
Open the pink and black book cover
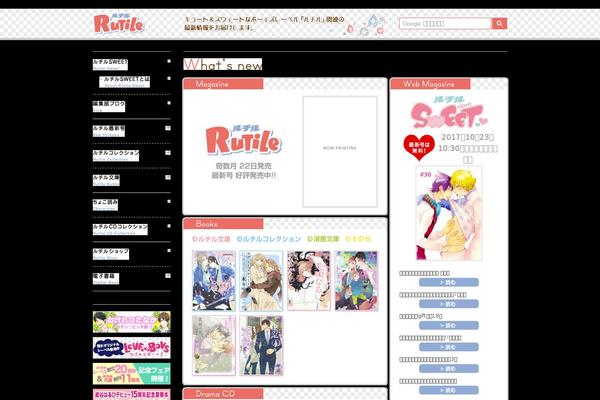[309, 281]
